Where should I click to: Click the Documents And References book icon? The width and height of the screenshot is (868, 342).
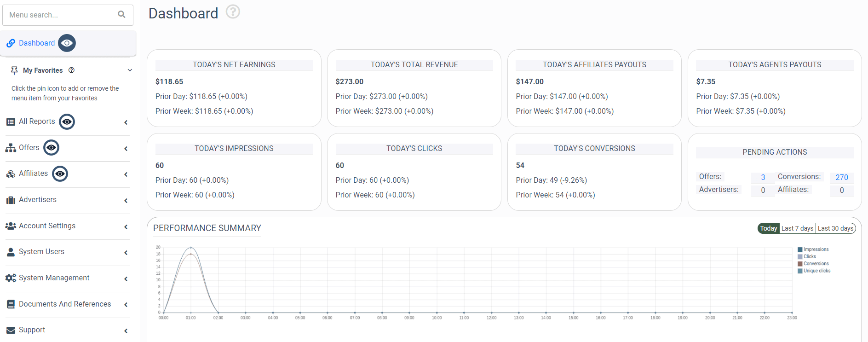tap(11, 304)
